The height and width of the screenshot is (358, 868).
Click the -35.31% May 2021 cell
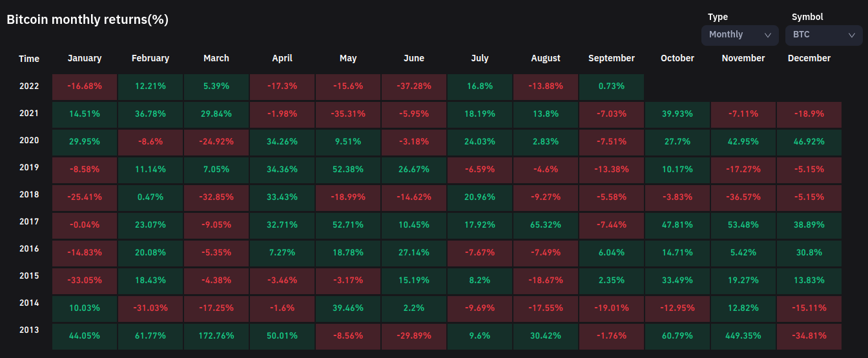pos(348,114)
